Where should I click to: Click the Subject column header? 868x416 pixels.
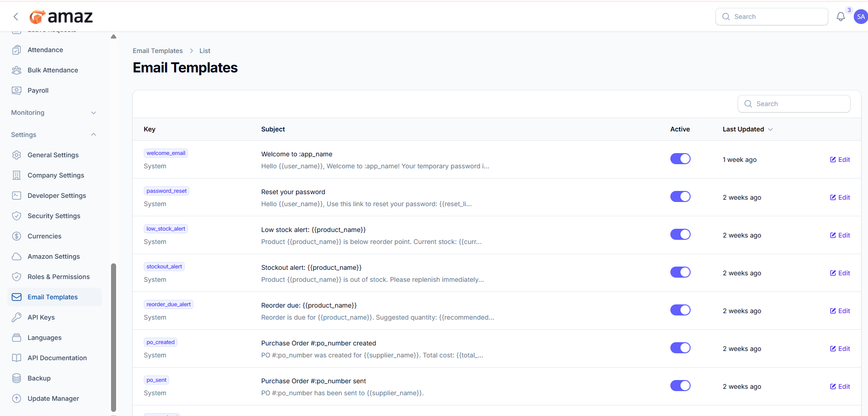(273, 129)
